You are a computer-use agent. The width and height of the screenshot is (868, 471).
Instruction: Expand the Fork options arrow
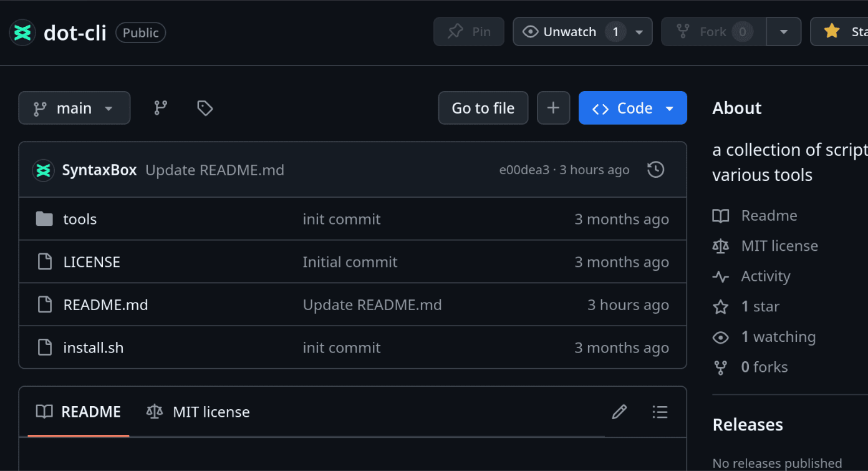click(x=784, y=32)
